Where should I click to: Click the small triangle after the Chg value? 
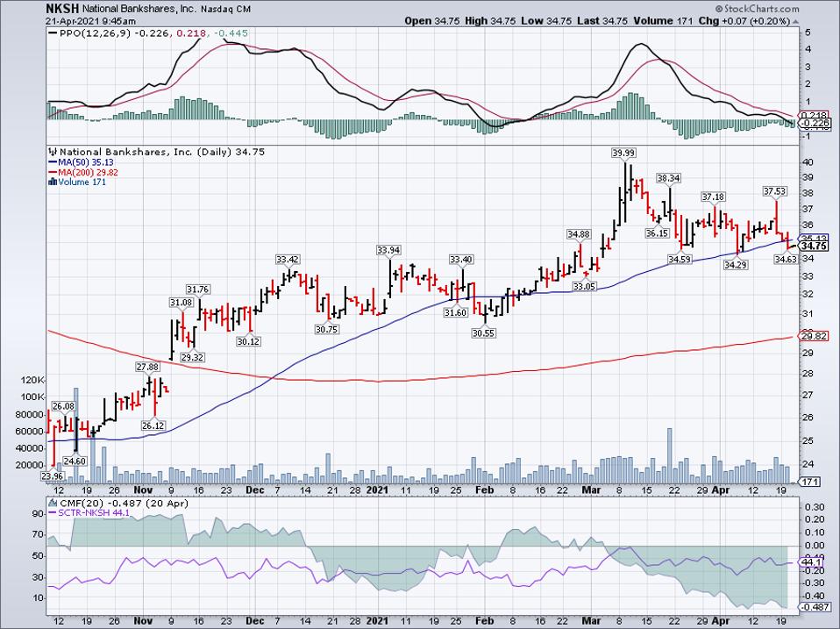795,21
